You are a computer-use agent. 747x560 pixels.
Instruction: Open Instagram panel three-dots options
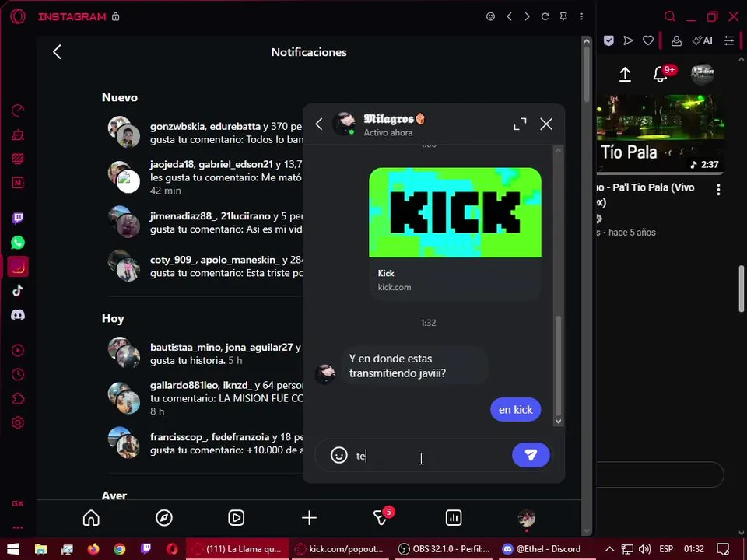582,16
